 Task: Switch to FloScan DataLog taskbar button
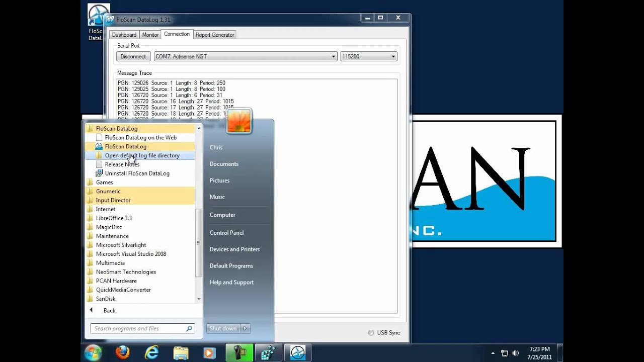pos(298,353)
